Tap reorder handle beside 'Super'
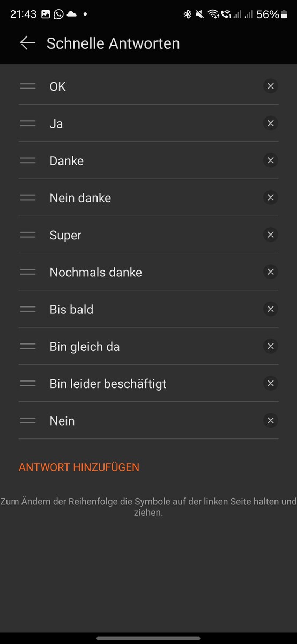This screenshot has width=297, height=644. (28, 235)
